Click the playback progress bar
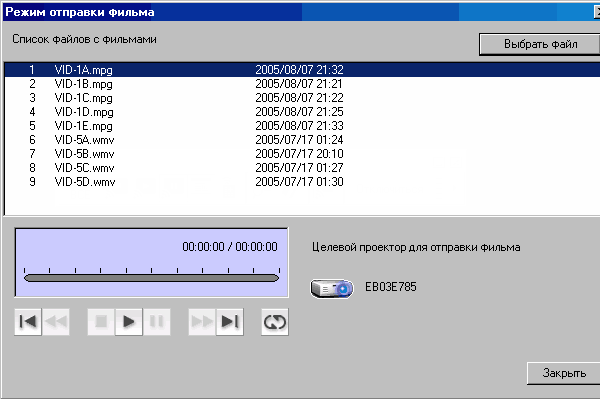Image resolution: width=600 pixels, height=399 pixels. coord(152,278)
